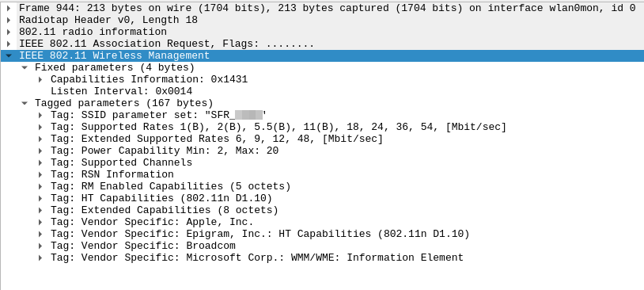Expand IEEE 802.11 Association Request row
This screenshot has width=644, height=290.
pyautogui.click(x=9, y=44)
